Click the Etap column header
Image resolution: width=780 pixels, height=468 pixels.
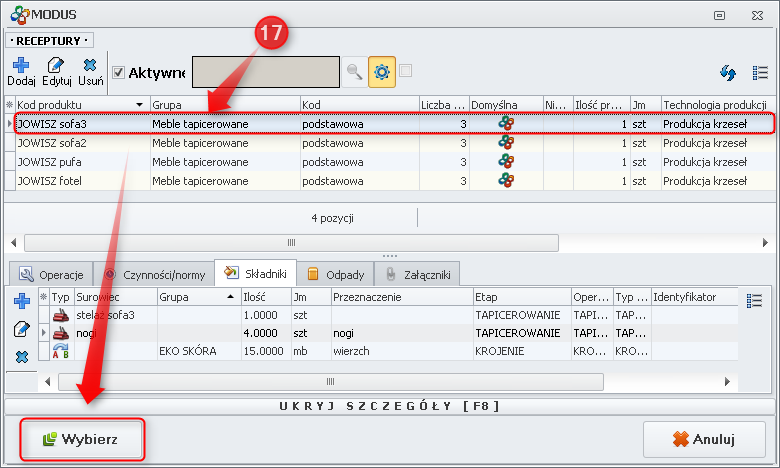tap(522, 297)
